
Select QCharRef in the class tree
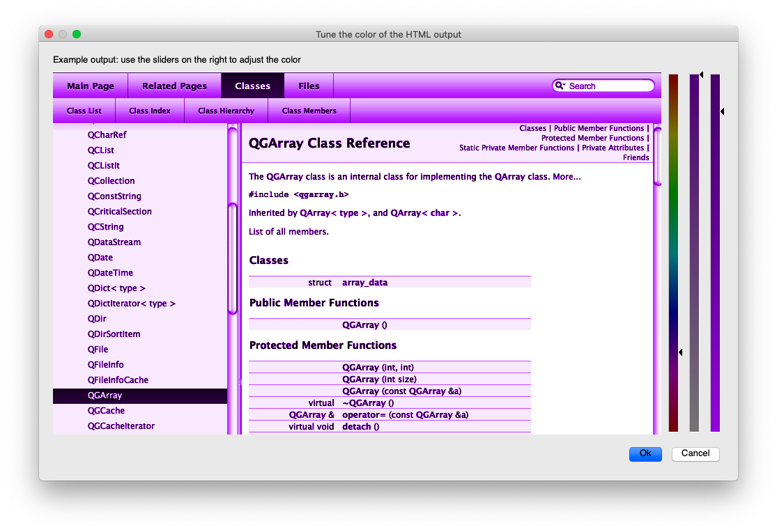coord(107,134)
